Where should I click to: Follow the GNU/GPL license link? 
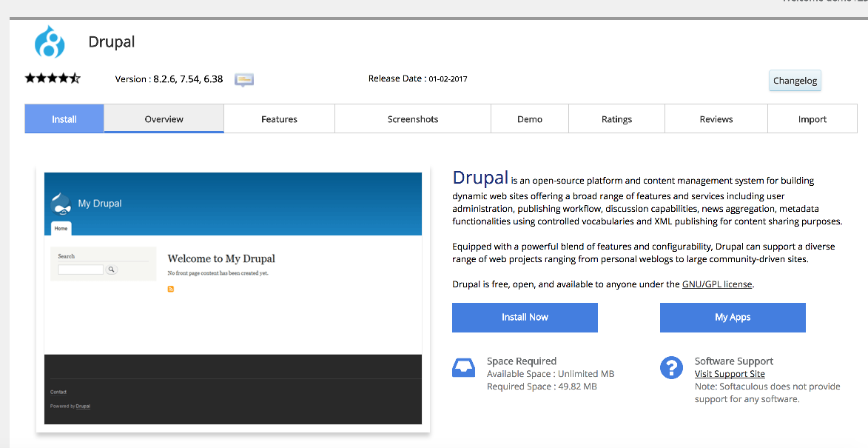717,284
